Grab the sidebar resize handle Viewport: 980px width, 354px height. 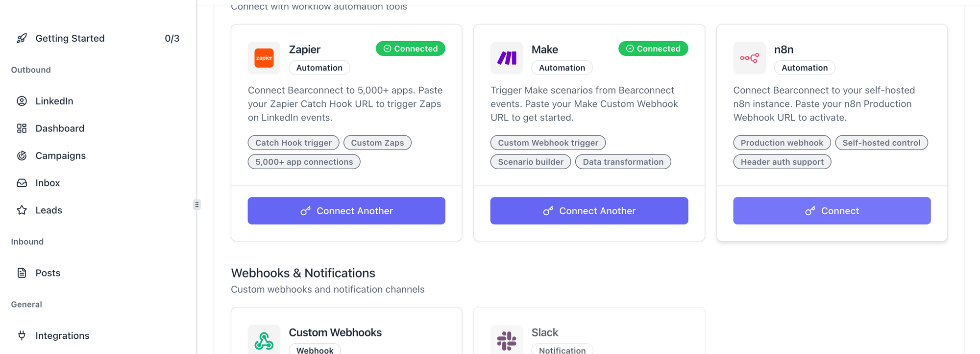[197, 204]
